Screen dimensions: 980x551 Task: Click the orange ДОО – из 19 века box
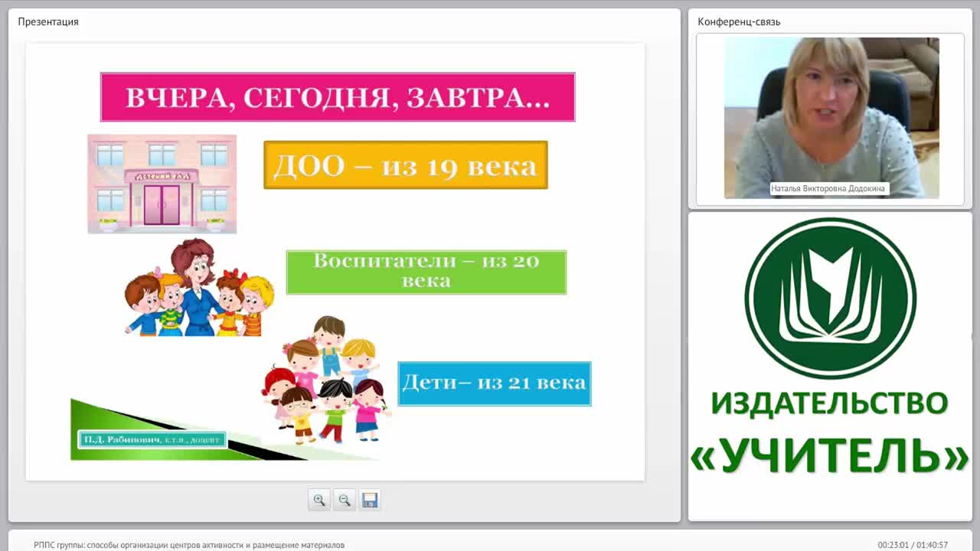[x=406, y=165]
